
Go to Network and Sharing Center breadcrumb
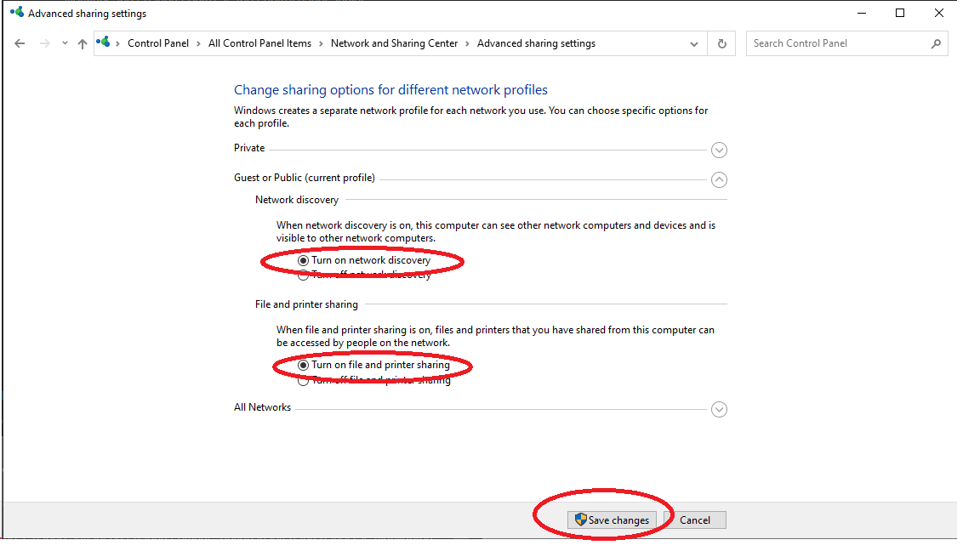pyautogui.click(x=394, y=43)
